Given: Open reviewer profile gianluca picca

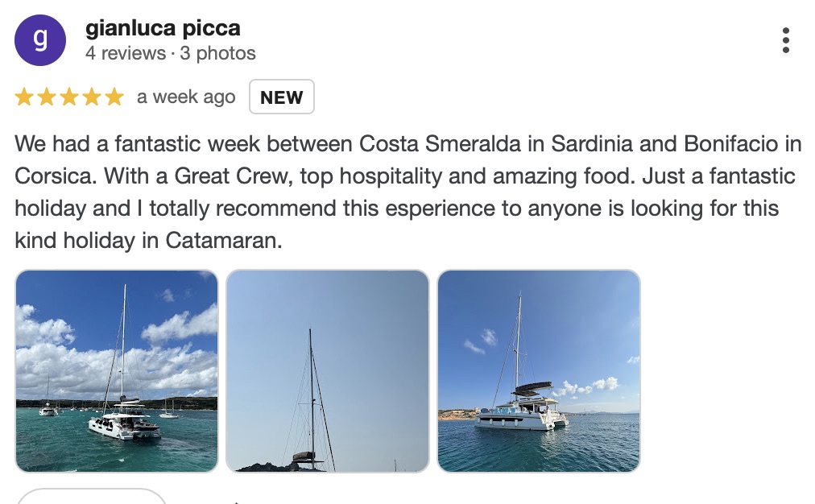Looking at the screenshot, I should tap(163, 29).
